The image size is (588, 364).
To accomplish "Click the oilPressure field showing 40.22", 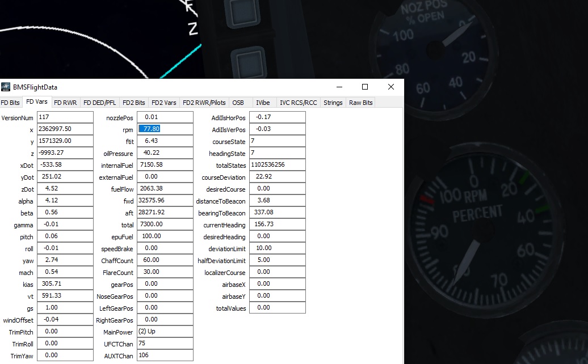I will [165, 153].
